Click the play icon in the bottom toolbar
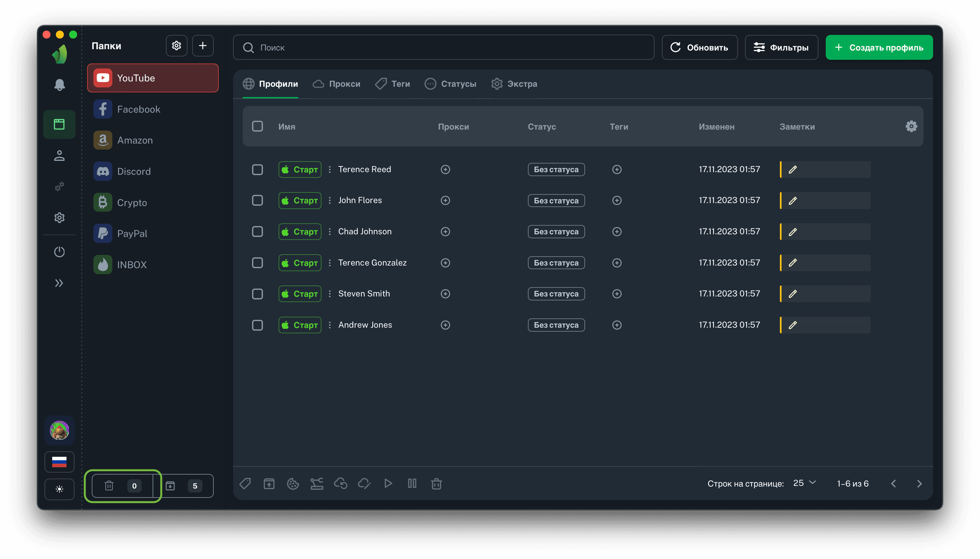The height and width of the screenshot is (559, 980). (388, 484)
